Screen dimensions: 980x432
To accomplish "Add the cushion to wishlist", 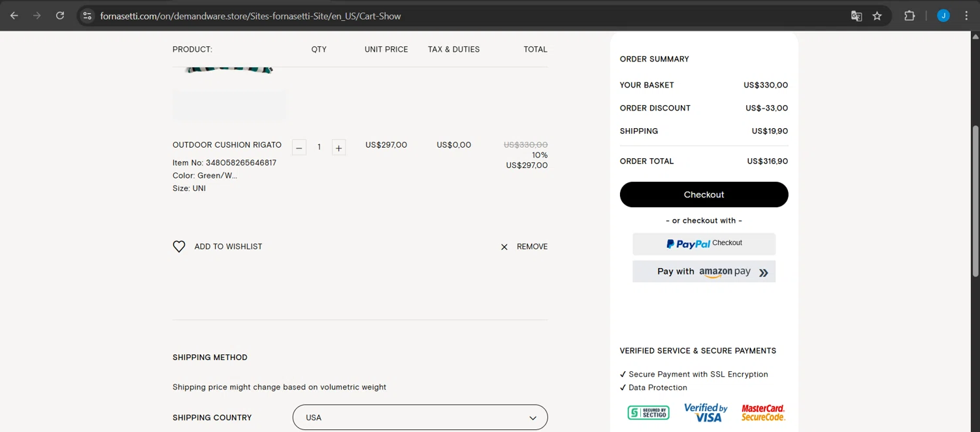I will coord(228,246).
